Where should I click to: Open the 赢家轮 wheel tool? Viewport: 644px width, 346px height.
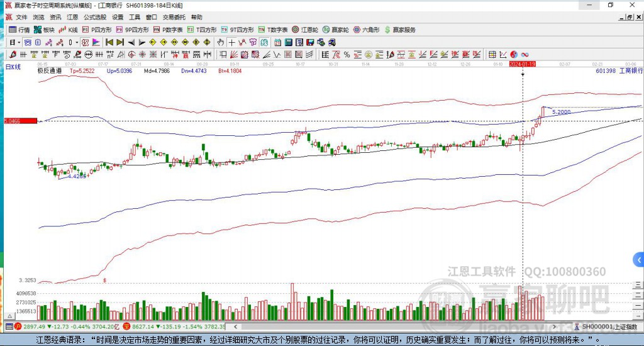[336, 30]
